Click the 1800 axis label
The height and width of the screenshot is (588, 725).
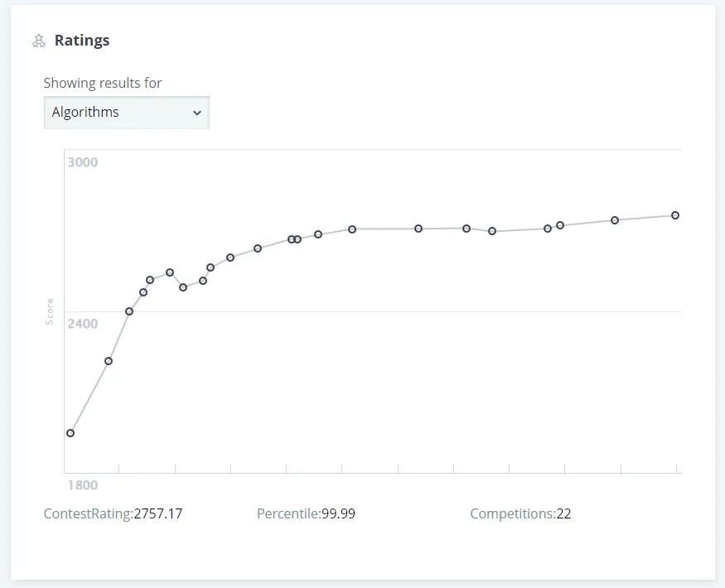tap(83, 485)
